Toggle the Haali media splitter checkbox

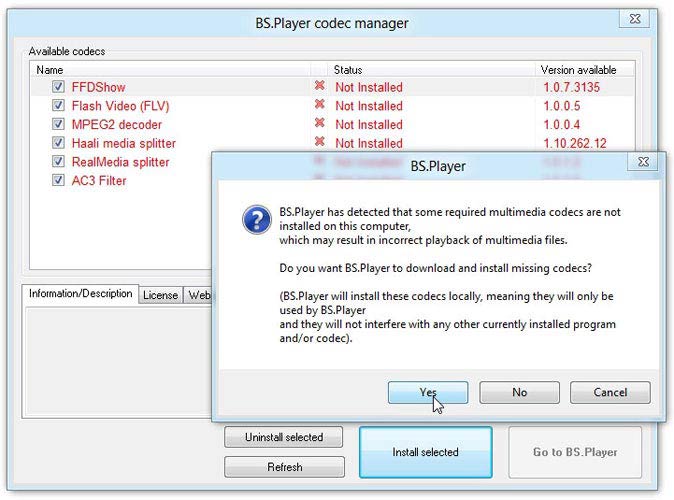(x=58, y=143)
